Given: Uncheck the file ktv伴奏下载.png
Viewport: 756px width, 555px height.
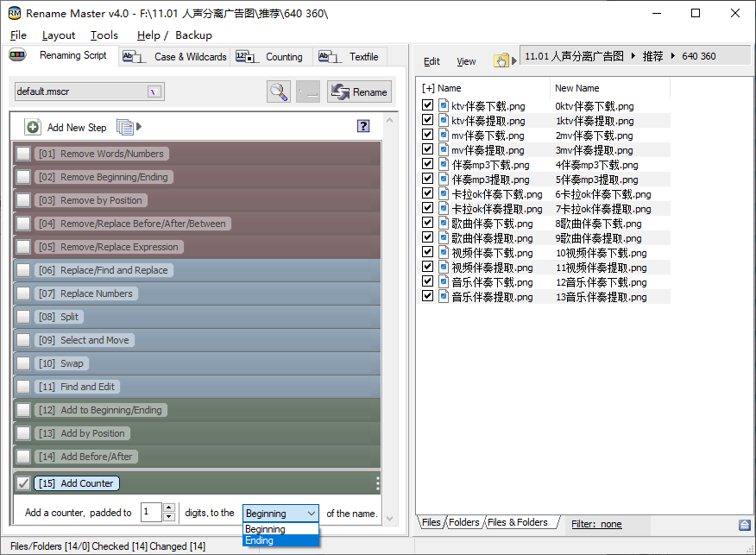Looking at the screenshot, I should (x=427, y=105).
